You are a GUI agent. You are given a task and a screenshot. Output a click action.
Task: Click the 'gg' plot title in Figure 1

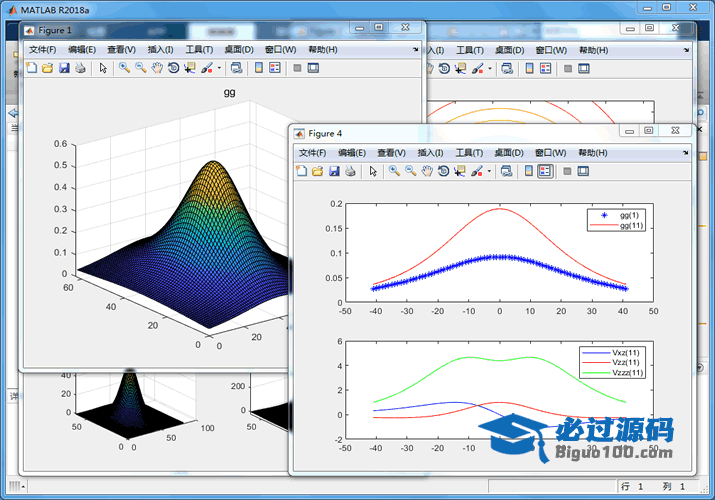click(229, 93)
